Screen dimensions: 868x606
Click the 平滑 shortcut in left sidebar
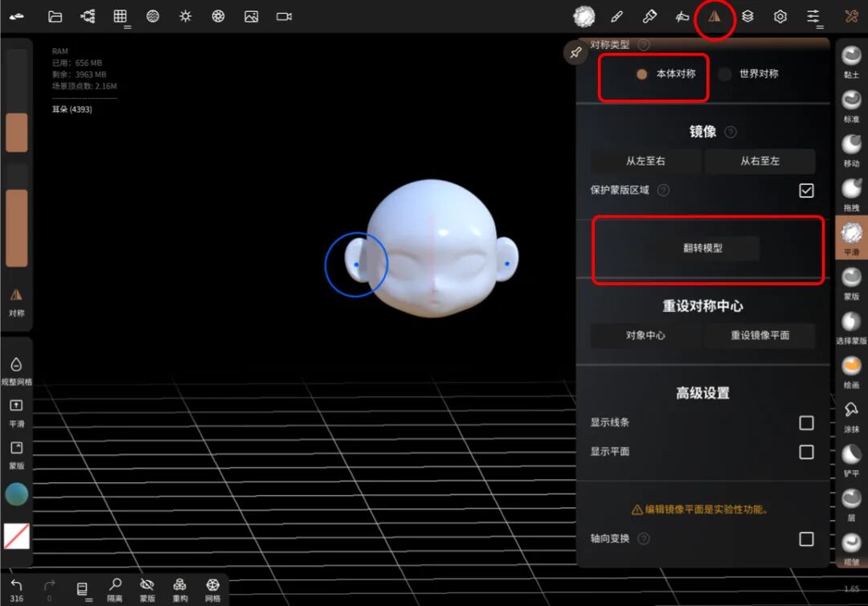pyautogui.click(x=17, y=413)
